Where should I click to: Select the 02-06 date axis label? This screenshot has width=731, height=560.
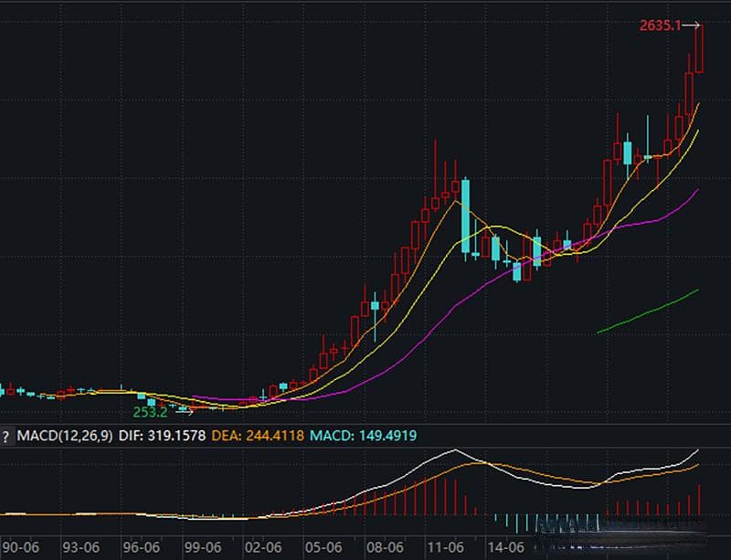263,547
